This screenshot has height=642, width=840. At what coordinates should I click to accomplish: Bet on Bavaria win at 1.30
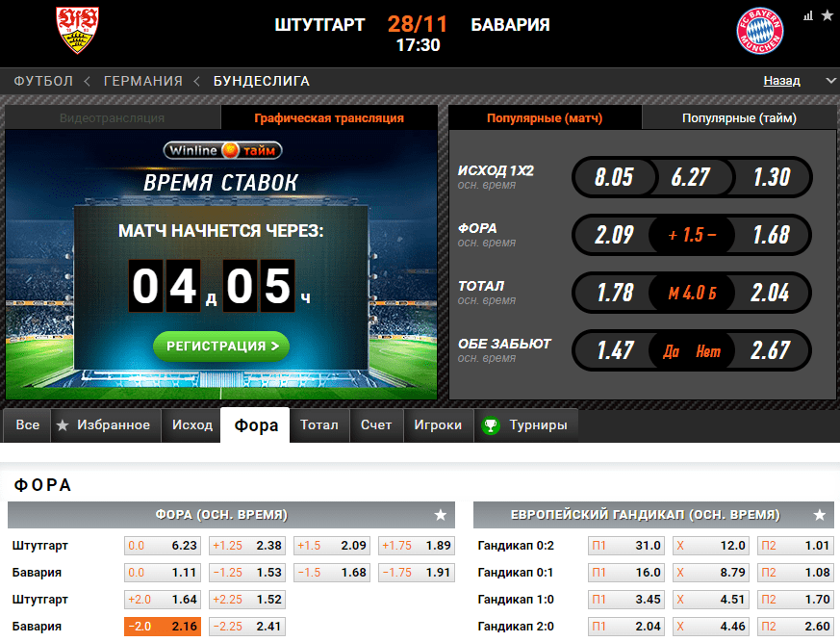click(x=772, y=177)
